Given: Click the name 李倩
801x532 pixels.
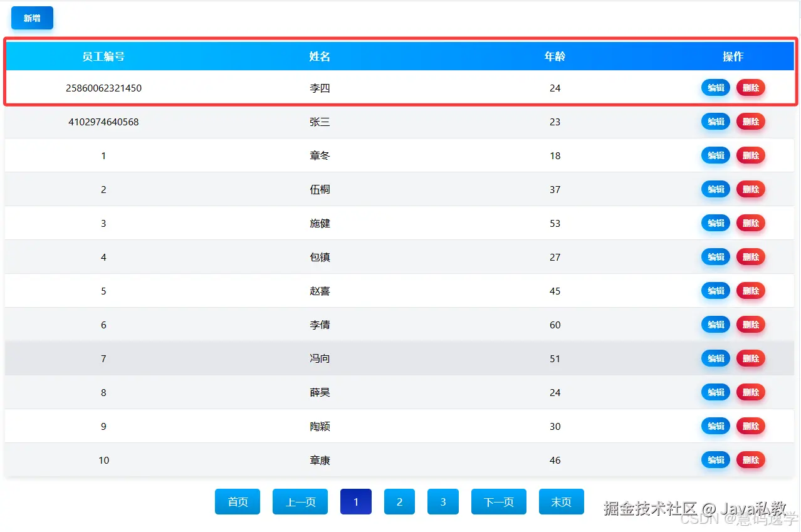Looking at the screenshot, I should [320, 325].
